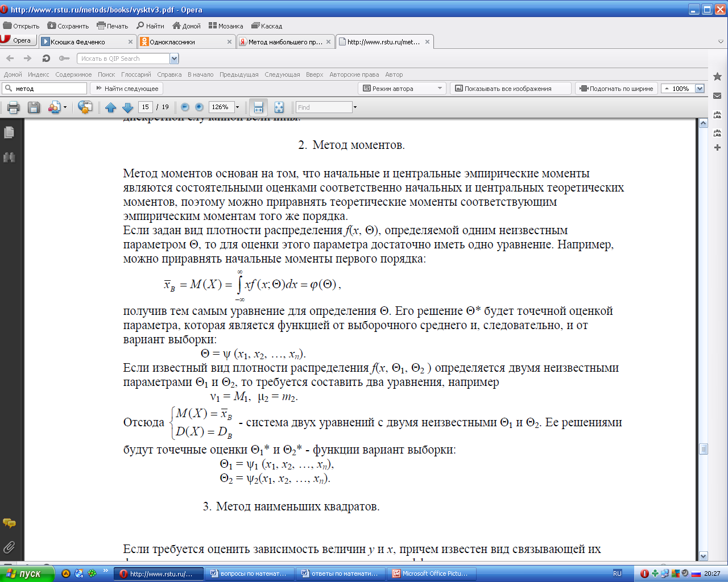Image resolution: width=728 pixels, height=582 pixels.
Task: Arrange windows with Каскад
Action: coord(267,26)
